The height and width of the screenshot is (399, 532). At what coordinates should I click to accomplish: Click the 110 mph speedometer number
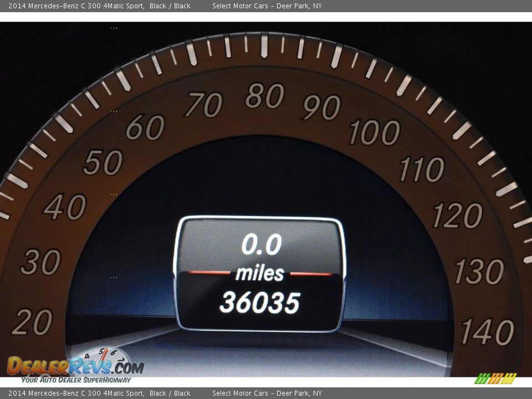point(422,169)
